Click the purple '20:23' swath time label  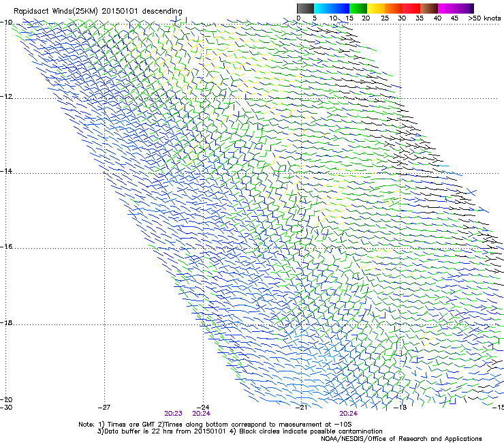[x=173, y=414]
